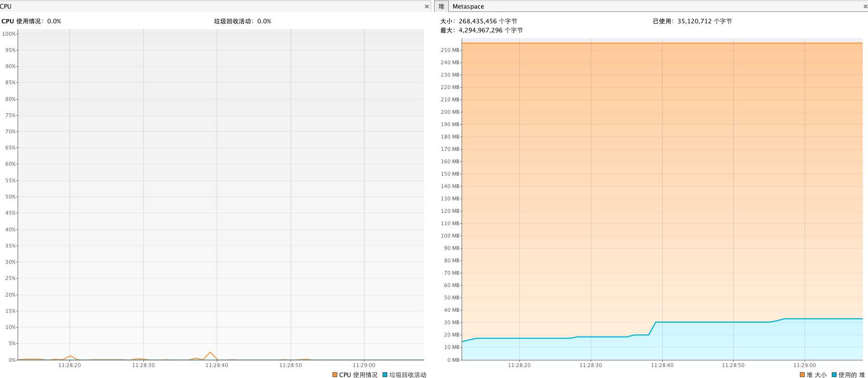Select the '垃圾回收活动: 0.0%' readout
The image size is (868, 378).
point(242,21)
